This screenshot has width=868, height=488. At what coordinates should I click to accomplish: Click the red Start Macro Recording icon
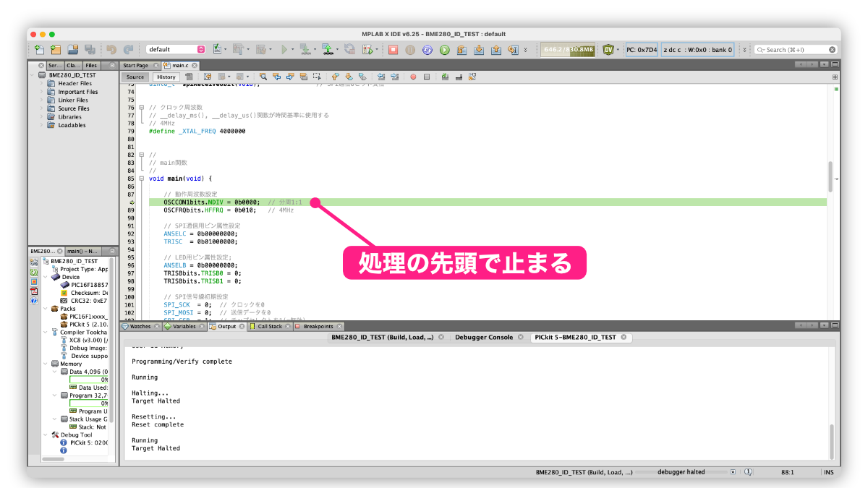tap(413, 76)
